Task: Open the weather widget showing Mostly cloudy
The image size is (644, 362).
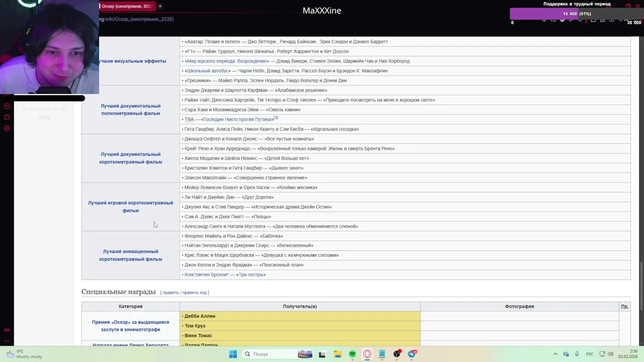Action: click(x=24, y=354)
